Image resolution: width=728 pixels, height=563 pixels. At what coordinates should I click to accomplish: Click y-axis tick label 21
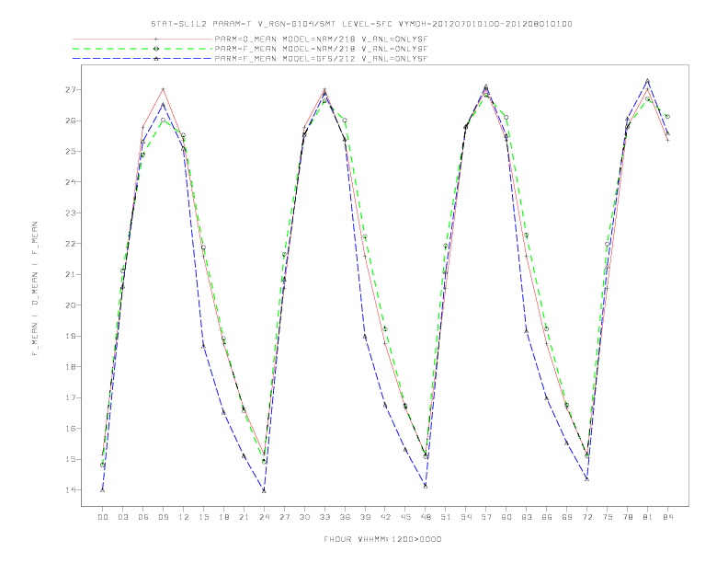[71, 274]
